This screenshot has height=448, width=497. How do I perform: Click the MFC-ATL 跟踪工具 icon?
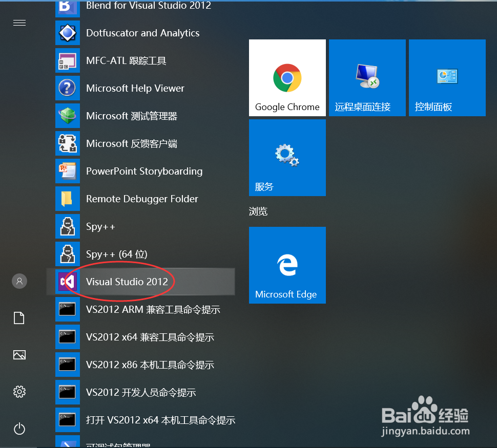pos(68,60)
